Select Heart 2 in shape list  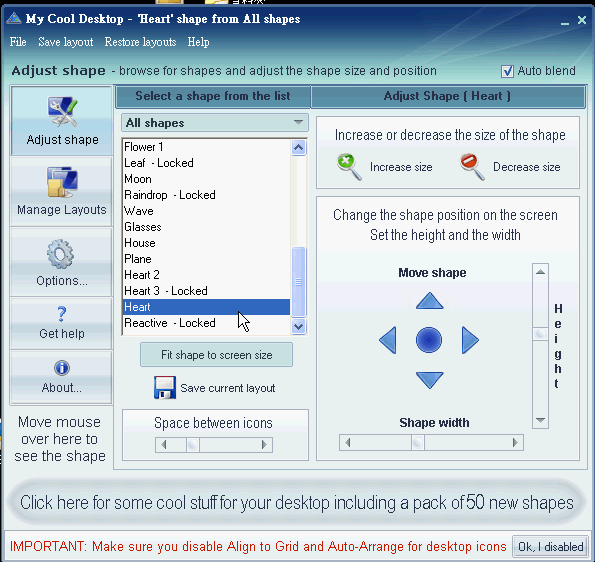click(x=206, y=275)
